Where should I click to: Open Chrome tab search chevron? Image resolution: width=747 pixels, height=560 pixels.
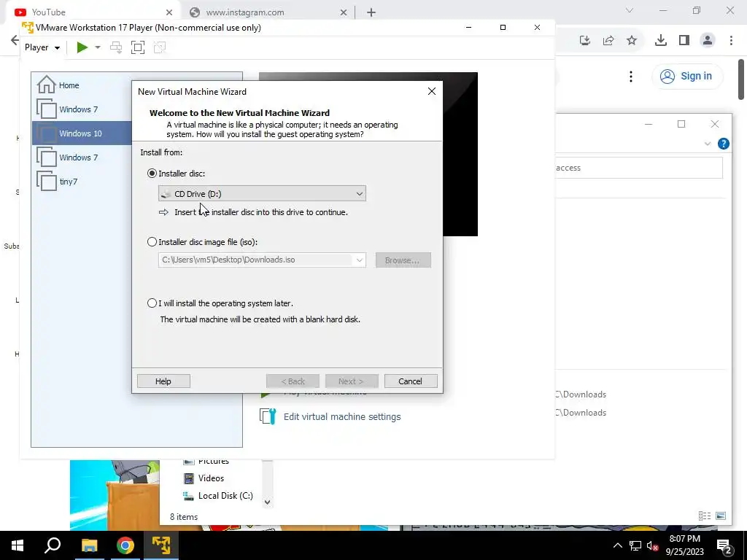click(x=630, y=10)
